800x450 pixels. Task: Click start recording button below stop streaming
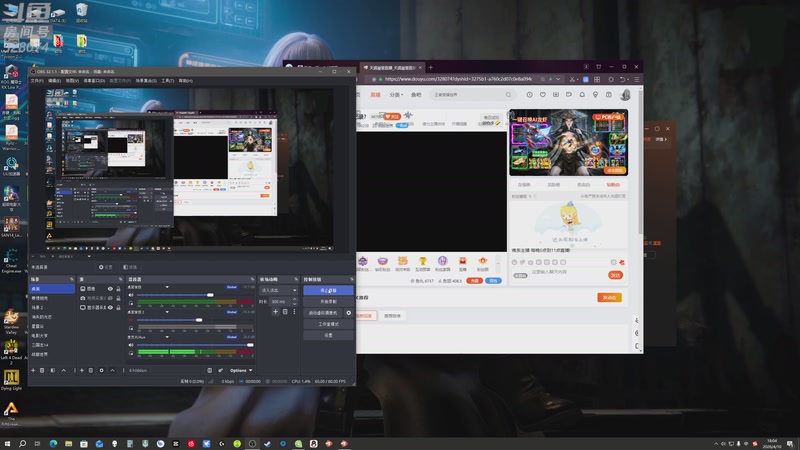(x=328, y=302)
